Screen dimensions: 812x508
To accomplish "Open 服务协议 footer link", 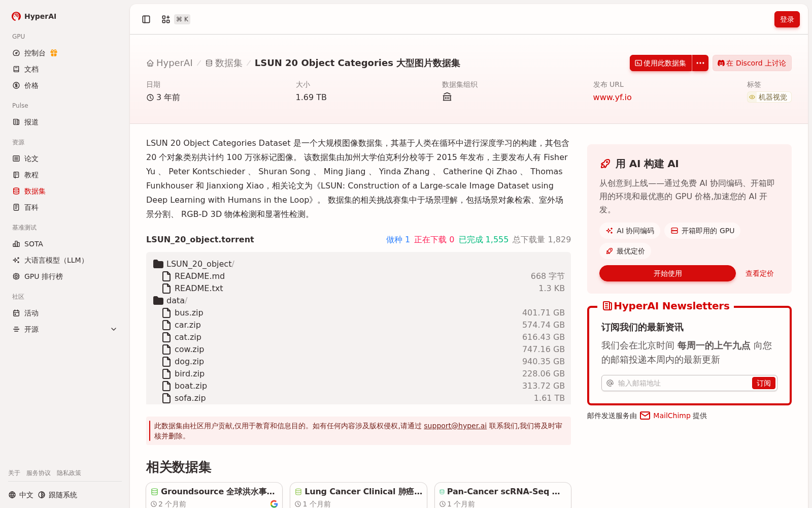I will (39, 473).
